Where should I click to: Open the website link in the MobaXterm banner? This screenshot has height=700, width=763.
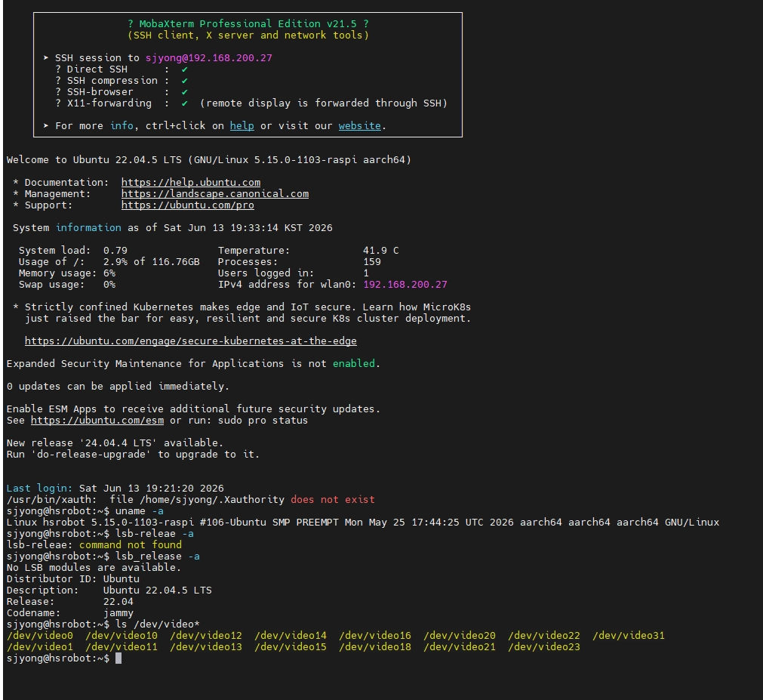359,125
